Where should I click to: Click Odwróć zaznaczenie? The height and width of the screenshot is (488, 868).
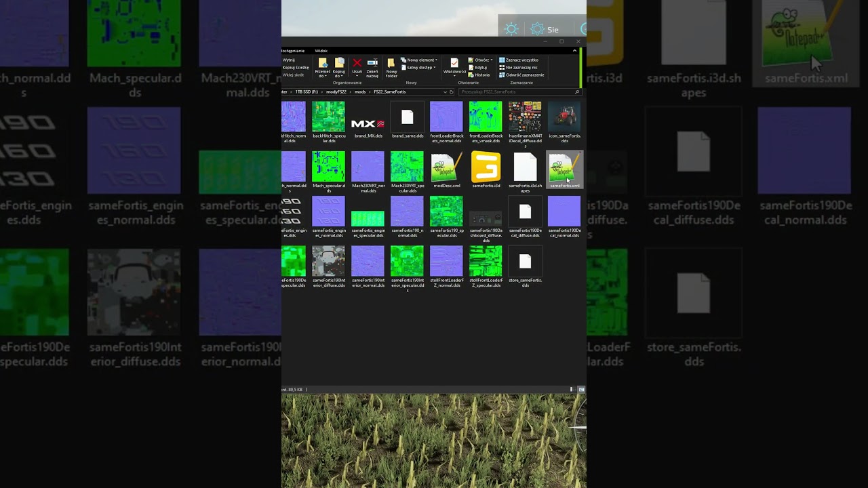[x=521, y=75]
